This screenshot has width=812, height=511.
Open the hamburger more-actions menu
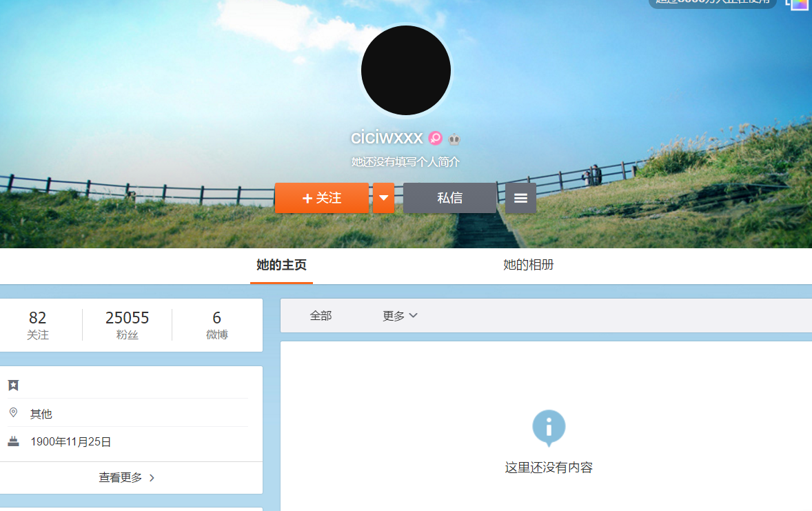(520, 198)
